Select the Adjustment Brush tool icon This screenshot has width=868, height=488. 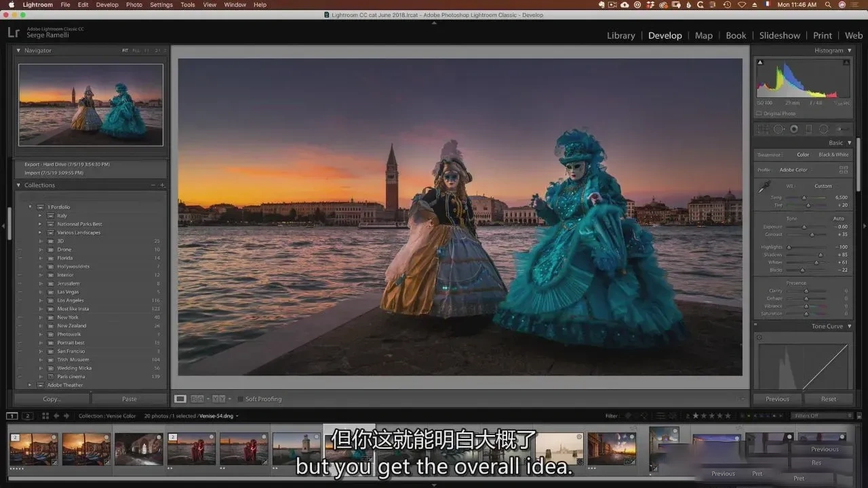click(x=842, y=129)
